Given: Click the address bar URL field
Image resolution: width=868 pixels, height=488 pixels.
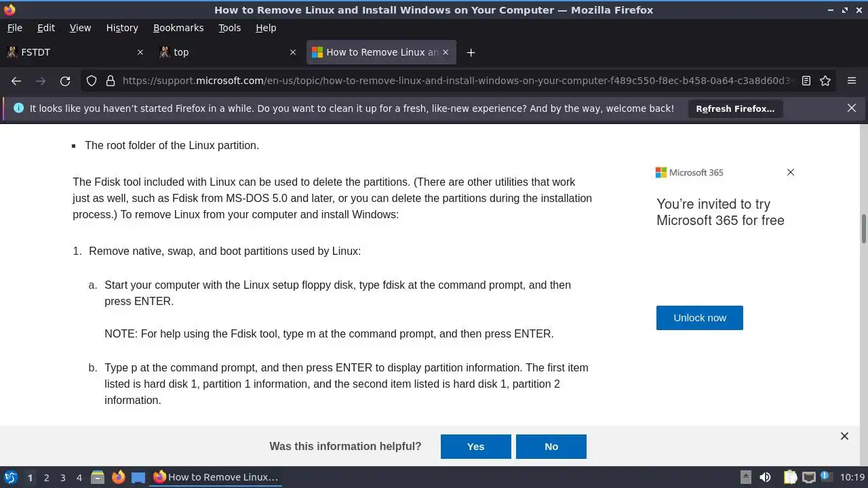Looking at the screenshot, I should click(x=454, y=81).
